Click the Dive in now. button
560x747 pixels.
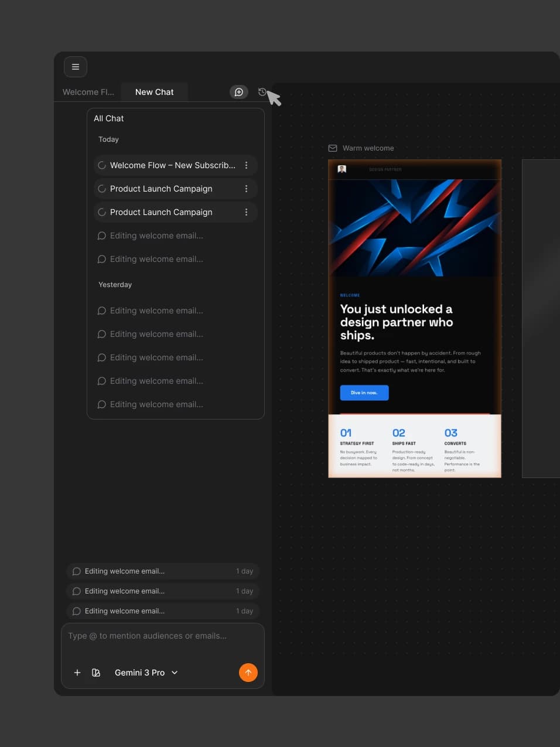pyautogui.click(x=364, y=393)
